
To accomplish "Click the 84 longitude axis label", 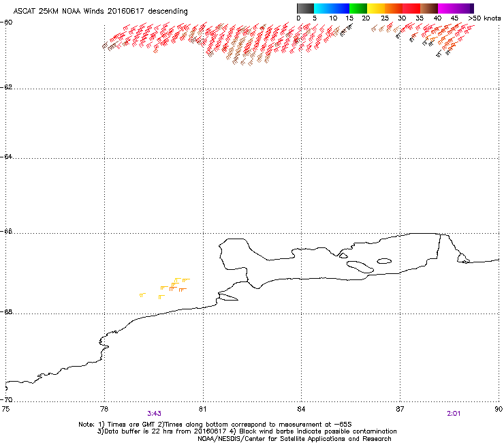I will pos(301,409).
